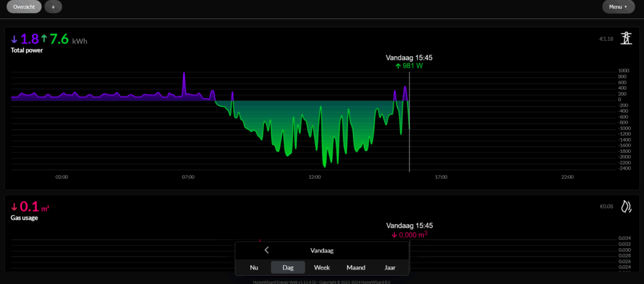Image resolution: width=644 pixels, height=284 pixels.
Task: Click the 0.1 m³ gas value
Action: point(30,207)
